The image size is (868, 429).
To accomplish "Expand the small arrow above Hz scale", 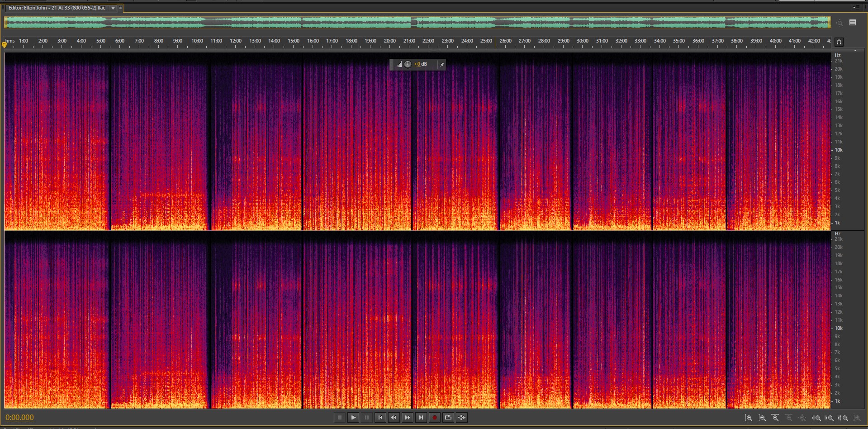I will 855,51.
